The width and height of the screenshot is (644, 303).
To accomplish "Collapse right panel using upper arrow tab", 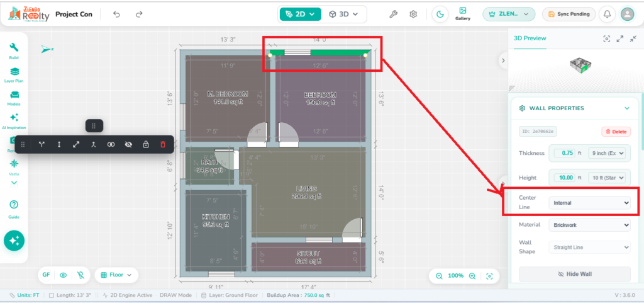I will click(x=503, y=60).
